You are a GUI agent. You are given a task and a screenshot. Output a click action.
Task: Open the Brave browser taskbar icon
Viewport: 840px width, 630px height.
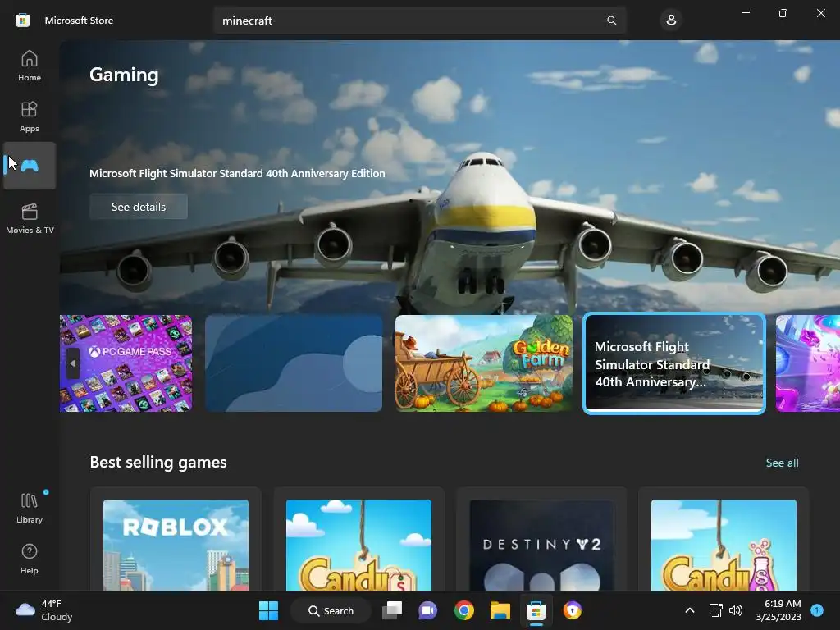pyautogui.click(x=572, y=610)
